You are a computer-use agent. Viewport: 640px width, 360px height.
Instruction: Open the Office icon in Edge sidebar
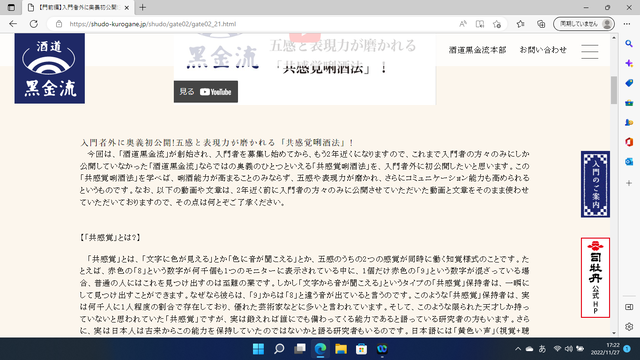[x=629, y=142]
